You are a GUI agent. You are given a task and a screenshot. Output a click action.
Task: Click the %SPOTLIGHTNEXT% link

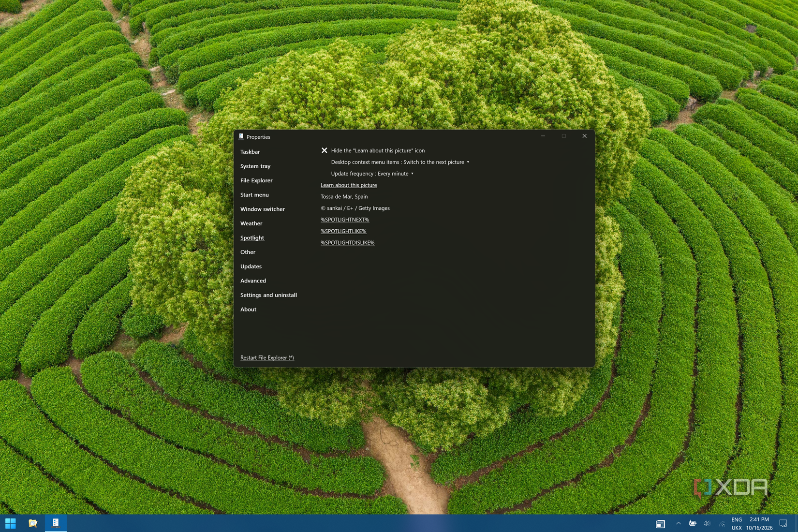pyautogui.click(x=345, y=220)
